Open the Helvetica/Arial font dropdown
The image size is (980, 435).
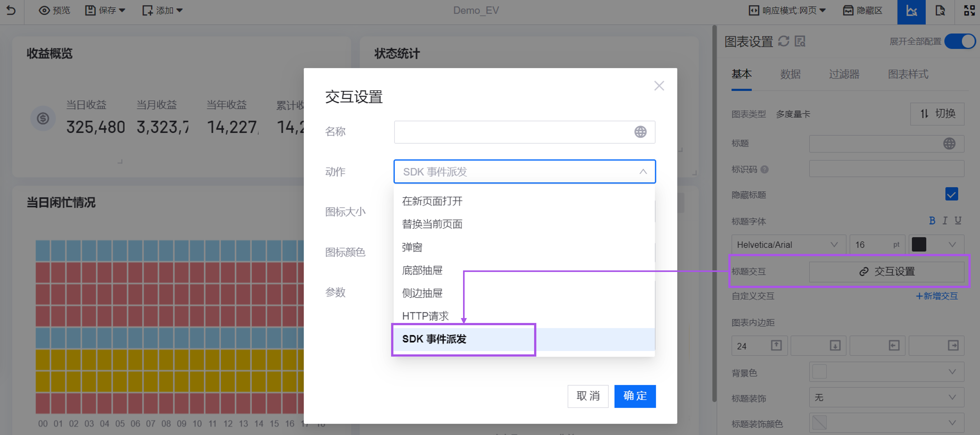pos(788,245)
